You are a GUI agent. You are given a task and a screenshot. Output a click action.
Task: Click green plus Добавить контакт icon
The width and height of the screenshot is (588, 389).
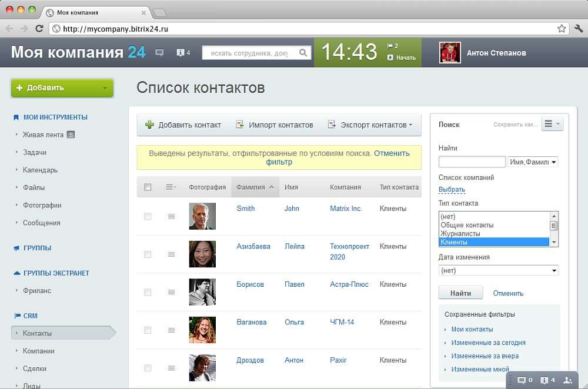(x=149, y=125)
